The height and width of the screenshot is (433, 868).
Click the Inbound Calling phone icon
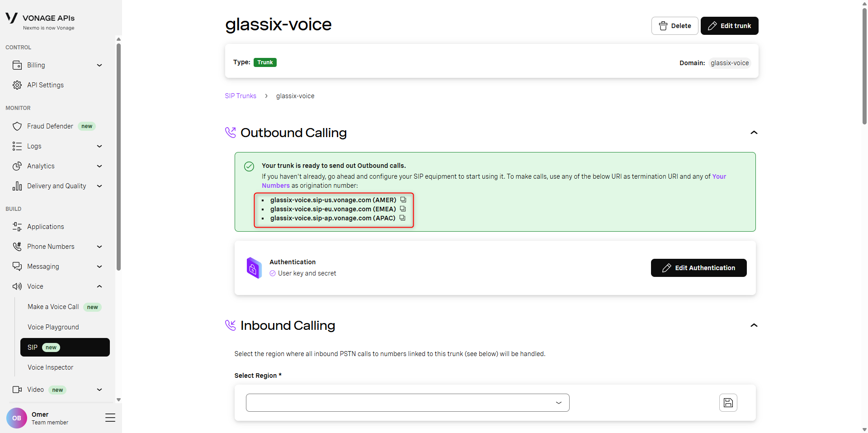tap(231, 325)
